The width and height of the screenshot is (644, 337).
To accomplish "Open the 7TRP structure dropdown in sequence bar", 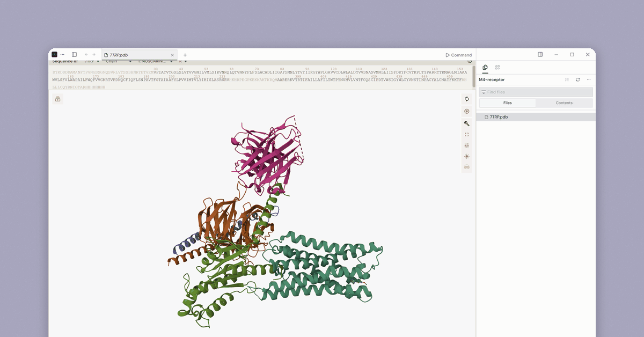I will coord(92,62).
